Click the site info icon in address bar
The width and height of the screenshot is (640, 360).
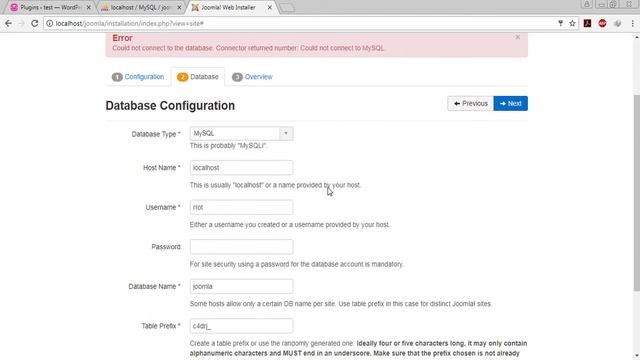(49, 24)
